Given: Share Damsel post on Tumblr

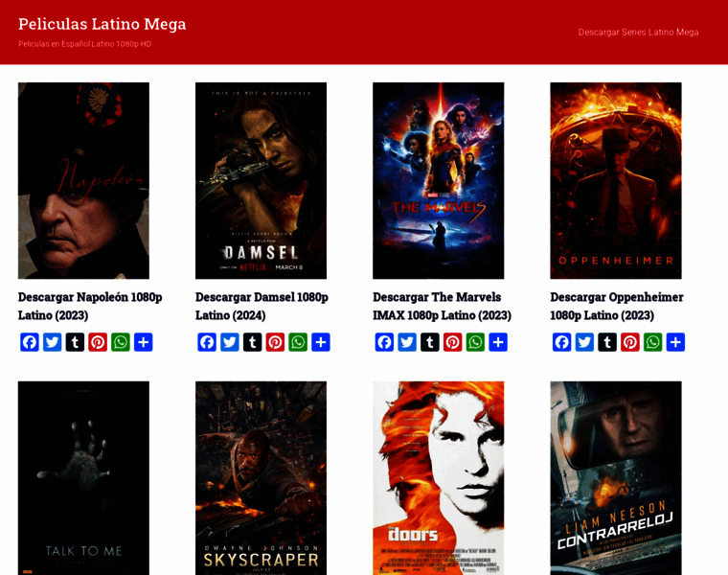Looking at the screenshot, I should click(252, 342).
